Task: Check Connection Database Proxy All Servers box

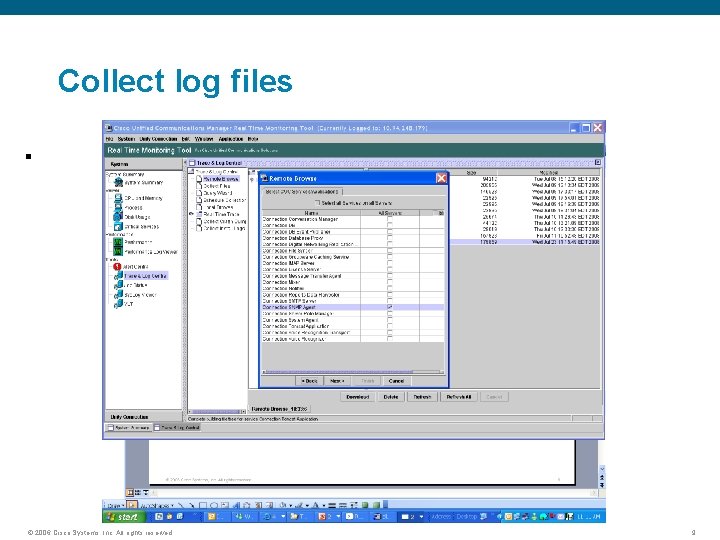Action: coord(390,238)
